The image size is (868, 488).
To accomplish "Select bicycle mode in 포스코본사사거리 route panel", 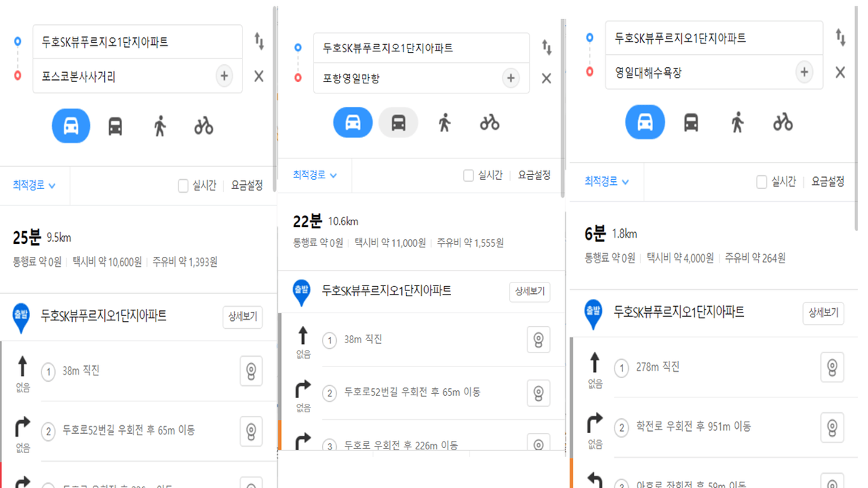I will 203,126.
